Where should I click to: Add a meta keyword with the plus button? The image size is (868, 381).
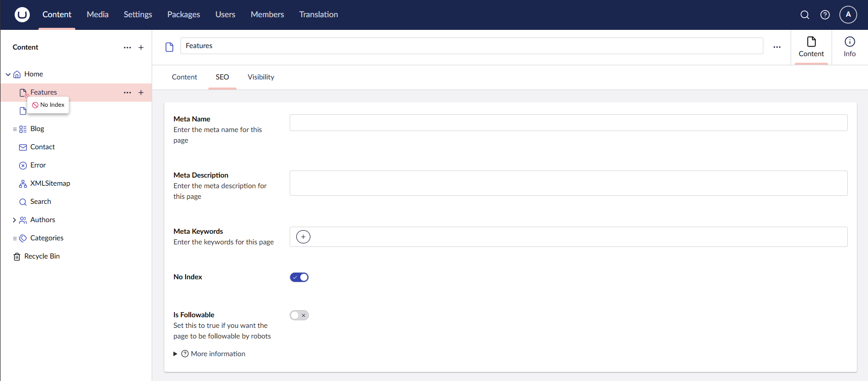point(303,237)
